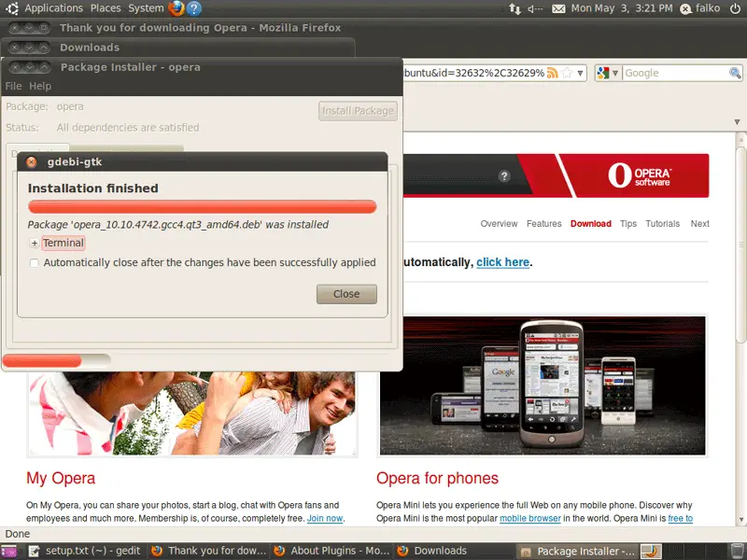Select the Features tab on Opera page
The height and width of the screenshot is (560, 747).
coord(544,224)
